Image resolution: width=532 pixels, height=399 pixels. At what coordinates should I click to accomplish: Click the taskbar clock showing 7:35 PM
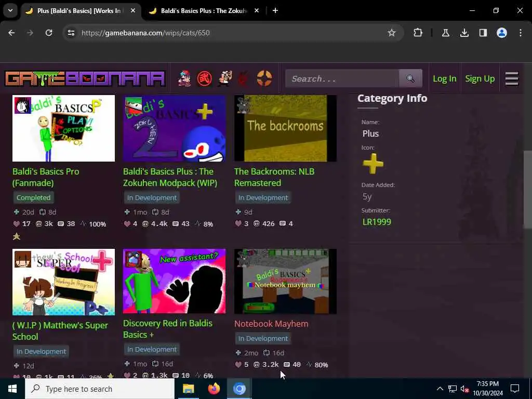tap(487, 389)
